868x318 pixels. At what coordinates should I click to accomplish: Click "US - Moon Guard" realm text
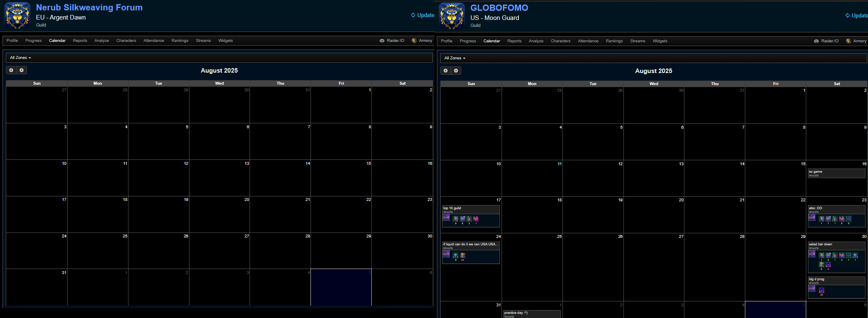pyautogui.click(x=495, y=18)
